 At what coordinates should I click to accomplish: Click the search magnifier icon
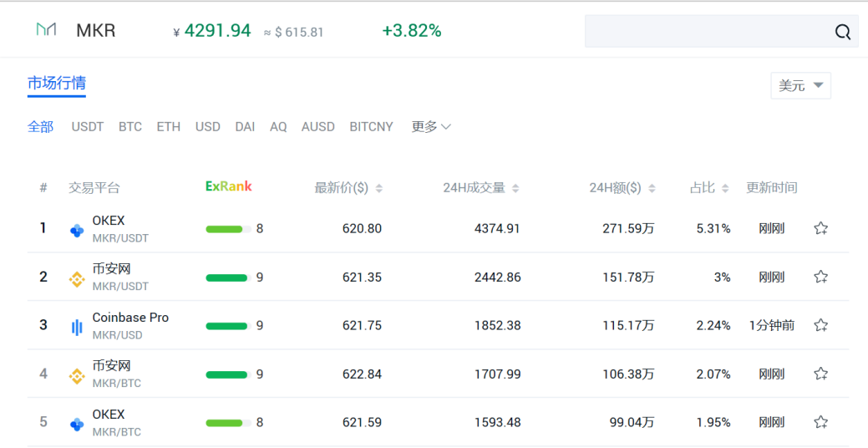(x=843, y=32)
